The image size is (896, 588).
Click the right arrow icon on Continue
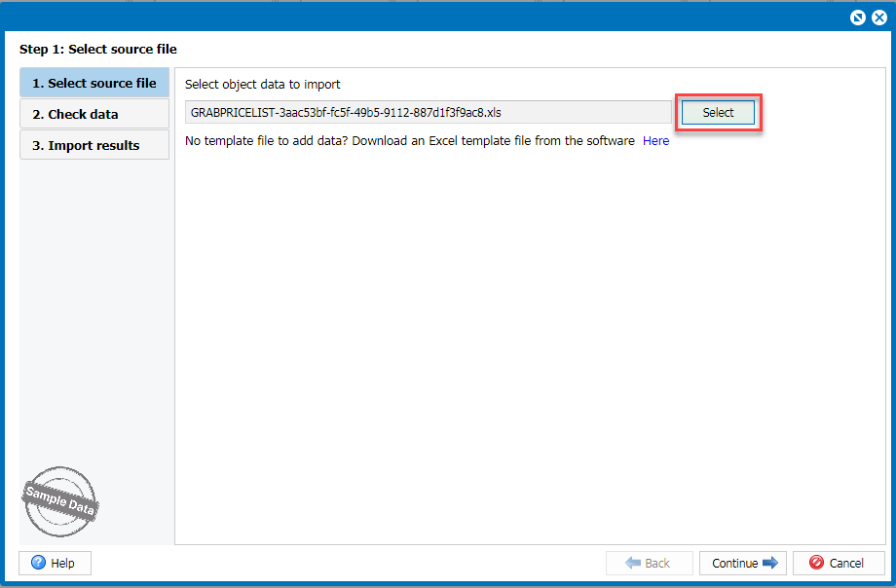pos(770,563)
